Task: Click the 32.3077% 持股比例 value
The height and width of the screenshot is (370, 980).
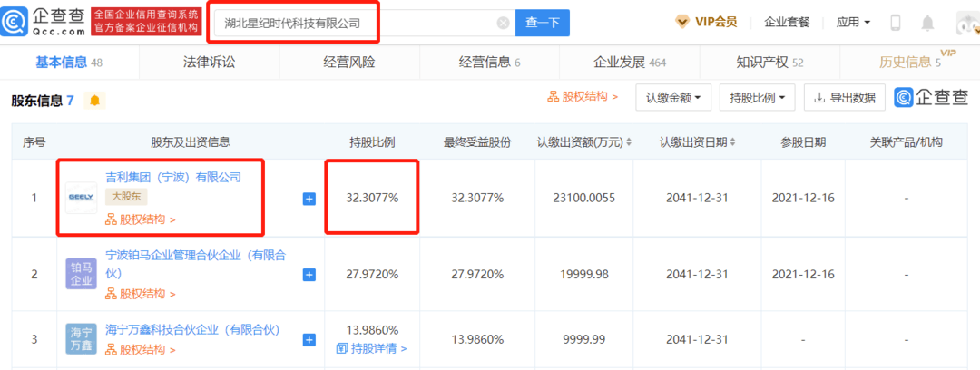Action: (x=372, y=198)
